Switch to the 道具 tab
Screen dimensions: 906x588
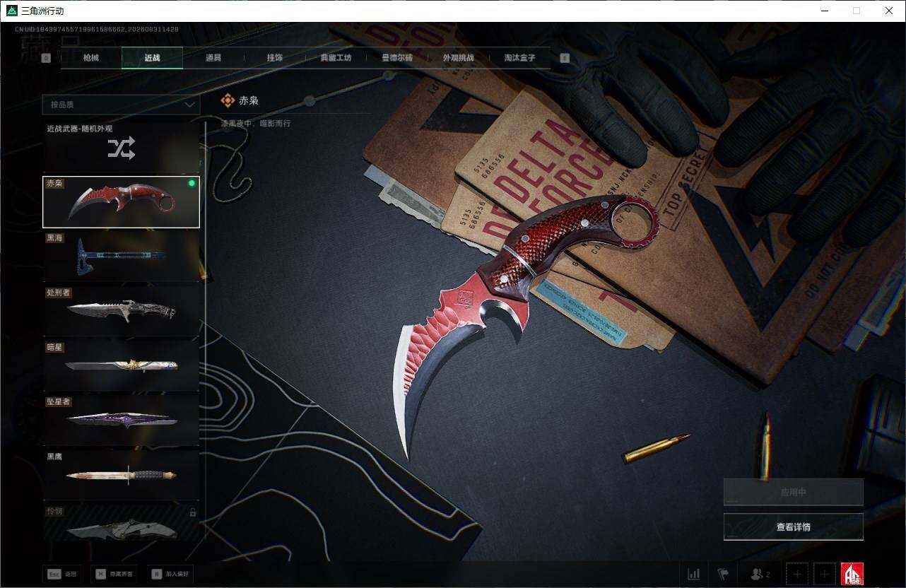(213, 58)
